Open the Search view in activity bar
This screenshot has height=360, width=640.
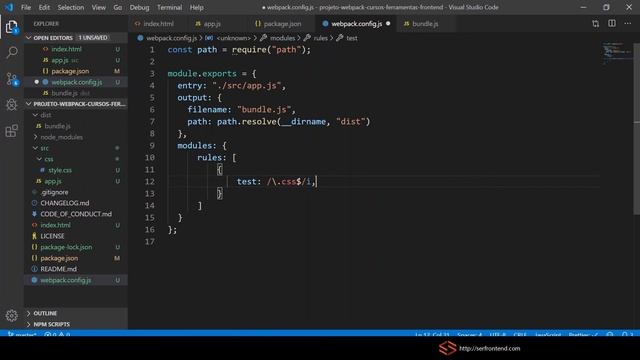point(12,52)
